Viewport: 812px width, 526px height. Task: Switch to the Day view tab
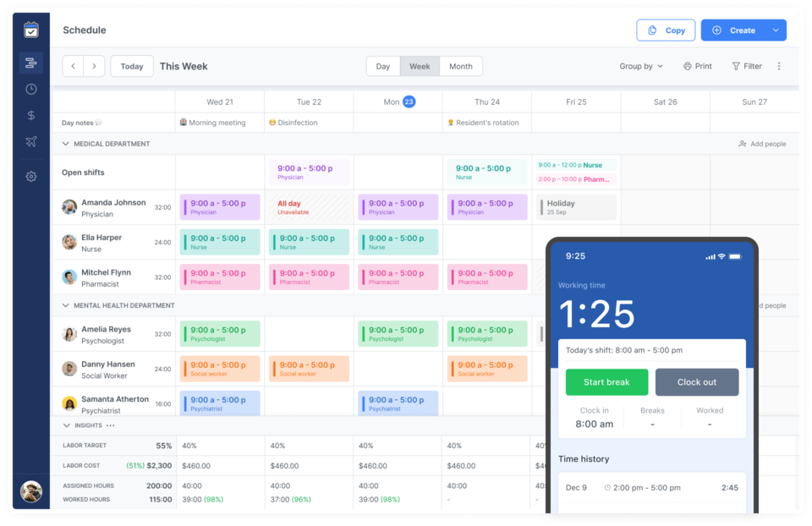pos(382,66)
